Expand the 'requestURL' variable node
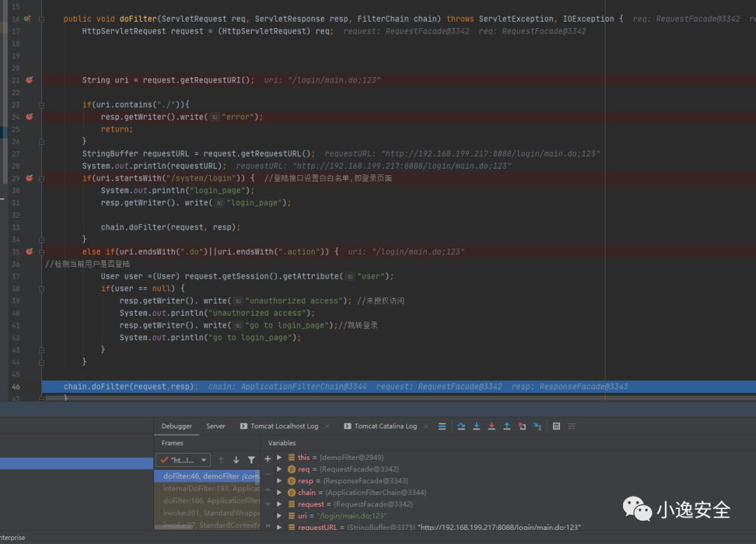Viewport: 756px width, 544px height. (x=279, y=527)
